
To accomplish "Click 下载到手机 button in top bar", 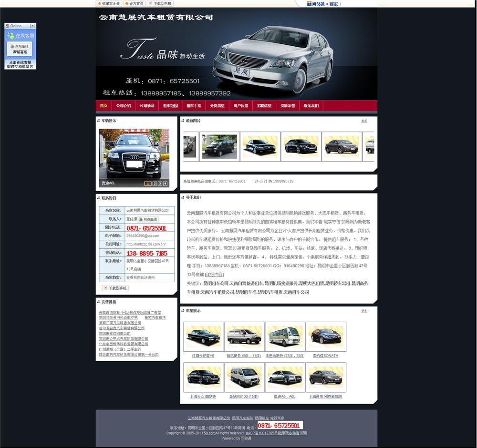I will (x=160, y=3).
